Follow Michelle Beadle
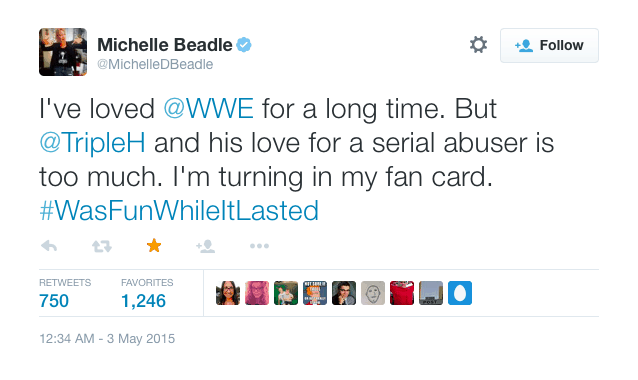This screenshot has height=380, width=638. (549, 45)
